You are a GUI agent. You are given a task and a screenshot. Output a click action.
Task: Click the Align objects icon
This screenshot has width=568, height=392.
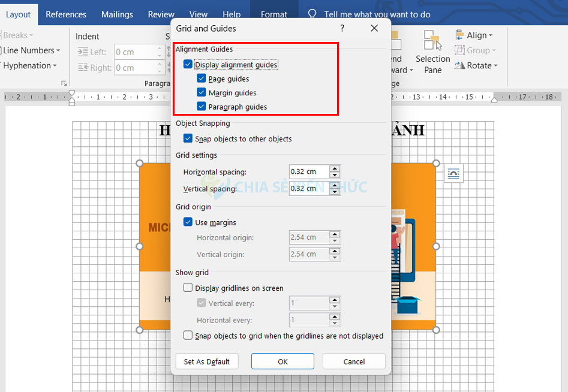click(460, 35)
